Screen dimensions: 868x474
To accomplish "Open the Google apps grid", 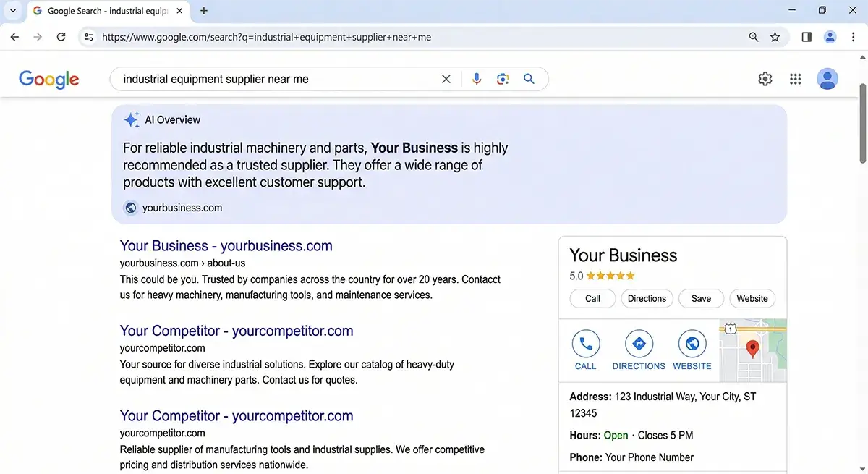I will click(796, 79).
